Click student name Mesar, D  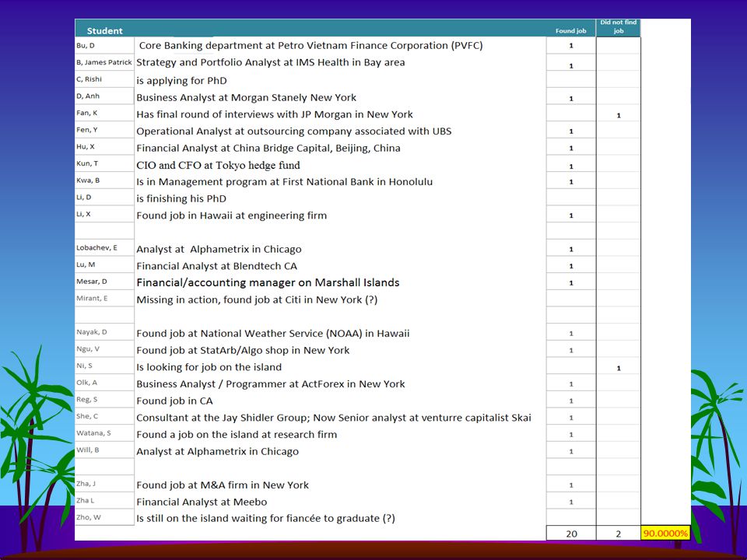click(92, 282)
